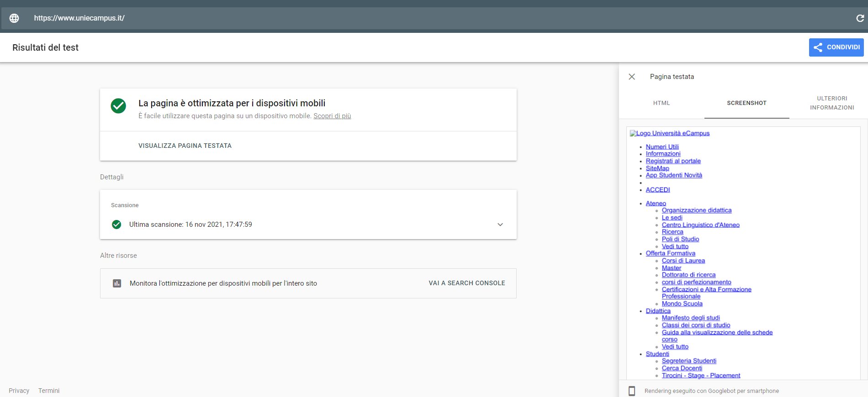
Task: Open the Ulteriori Informazioni tab
Action: pos(832,103)
